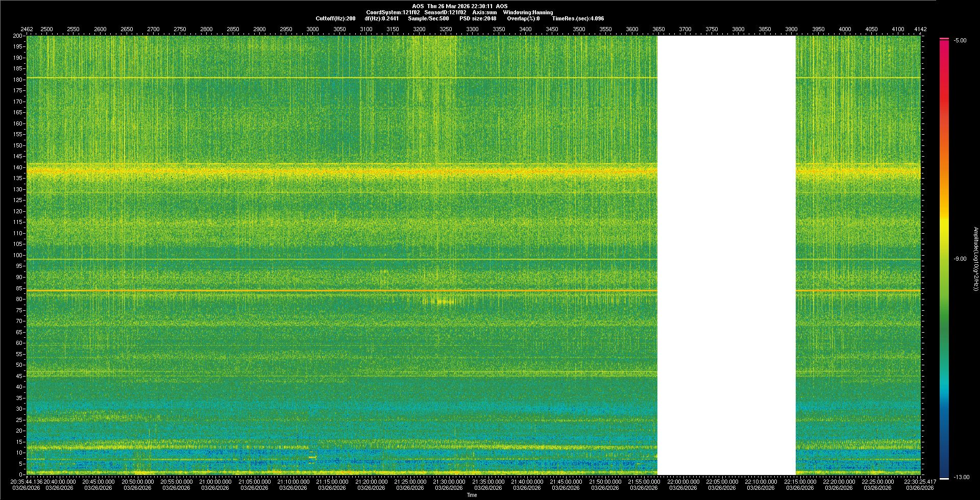Click the Time axis title at the bottom

pyautogui.click(x=472, y=495)
